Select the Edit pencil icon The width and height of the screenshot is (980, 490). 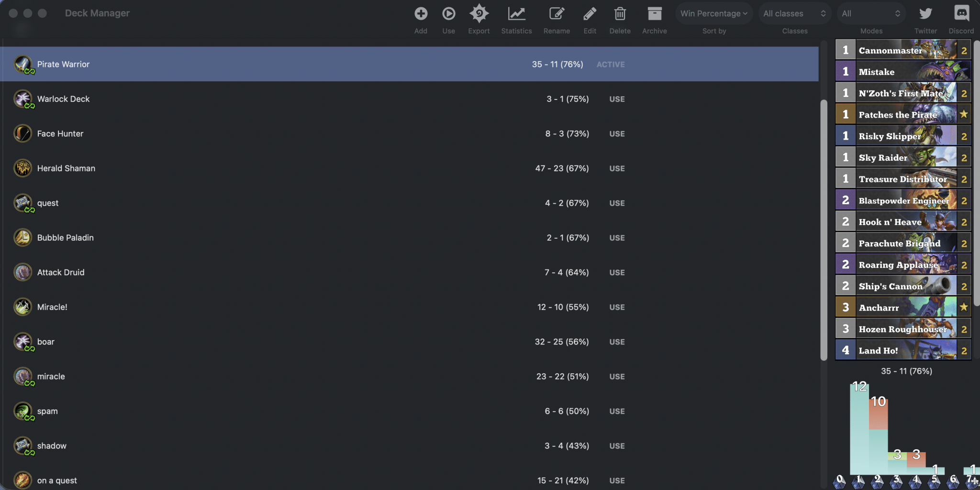click(x=590, y=13)
